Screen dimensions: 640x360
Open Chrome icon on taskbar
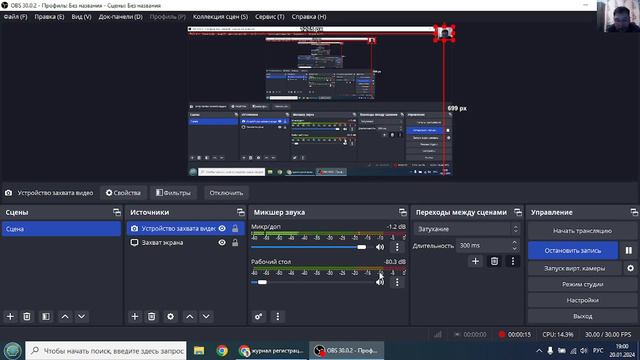[222, 351]
